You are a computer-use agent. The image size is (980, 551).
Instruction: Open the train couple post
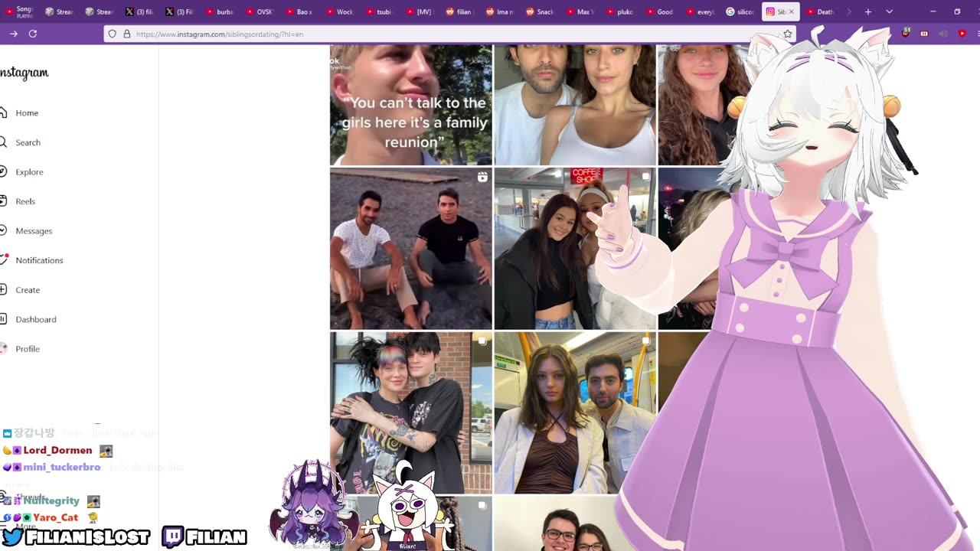(x=575, y=412)
